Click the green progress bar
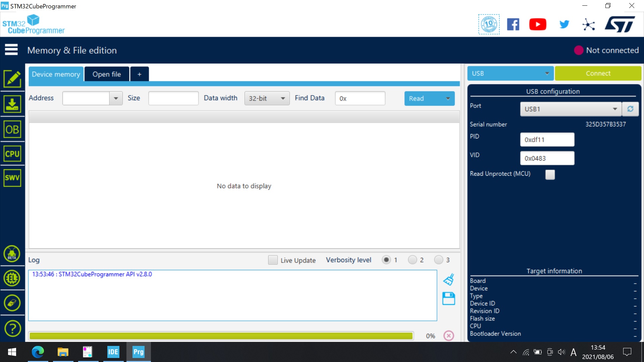 pos(221,336)
